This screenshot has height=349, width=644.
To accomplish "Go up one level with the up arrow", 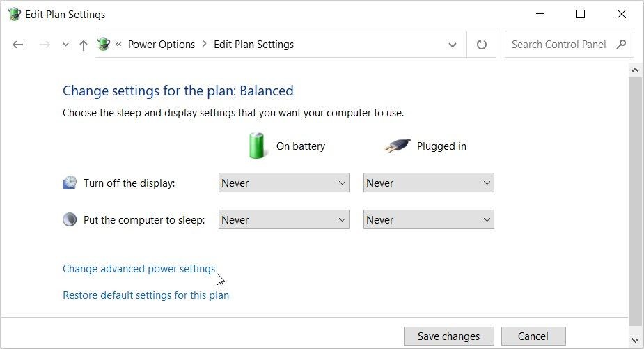I will (x=84, y=45).
